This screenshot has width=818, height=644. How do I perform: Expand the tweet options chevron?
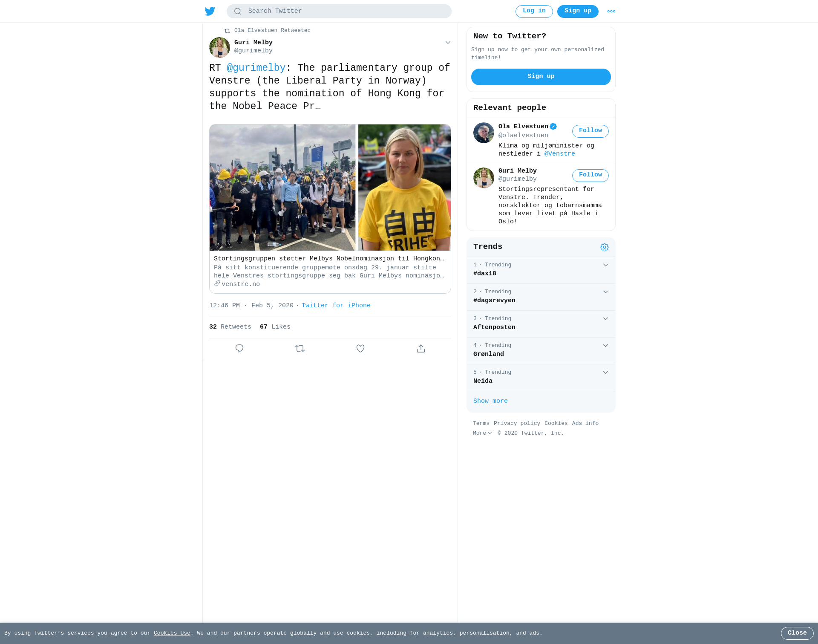coord(448,43)
